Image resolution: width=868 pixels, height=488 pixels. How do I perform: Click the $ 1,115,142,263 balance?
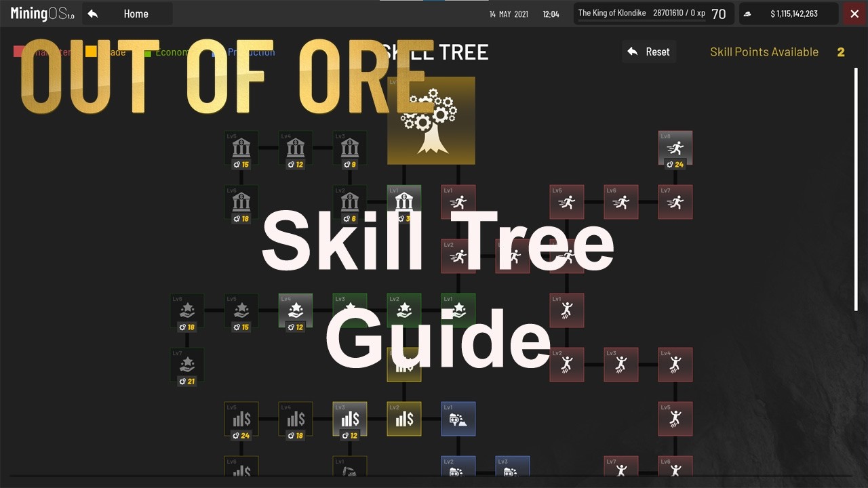coord(794,14)
